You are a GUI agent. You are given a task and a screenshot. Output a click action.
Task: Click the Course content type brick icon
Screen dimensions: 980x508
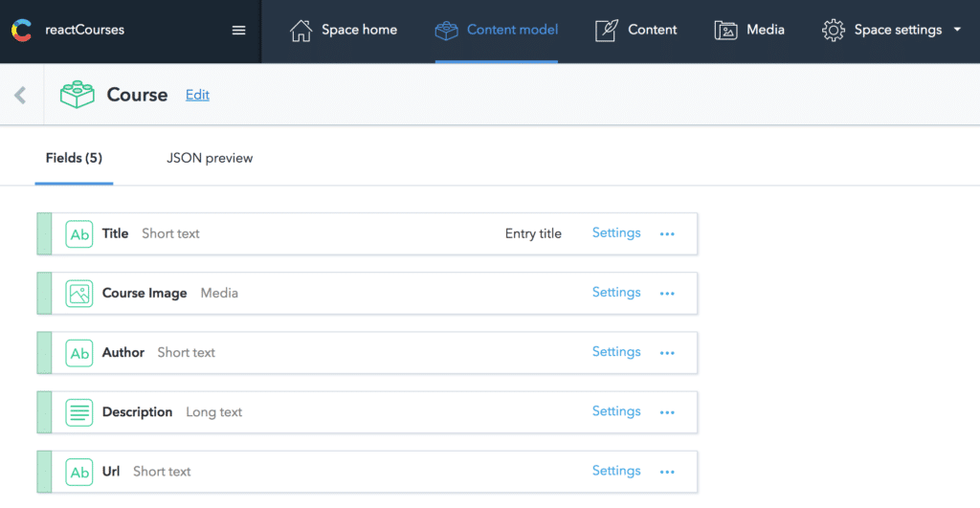click(78, 95)
